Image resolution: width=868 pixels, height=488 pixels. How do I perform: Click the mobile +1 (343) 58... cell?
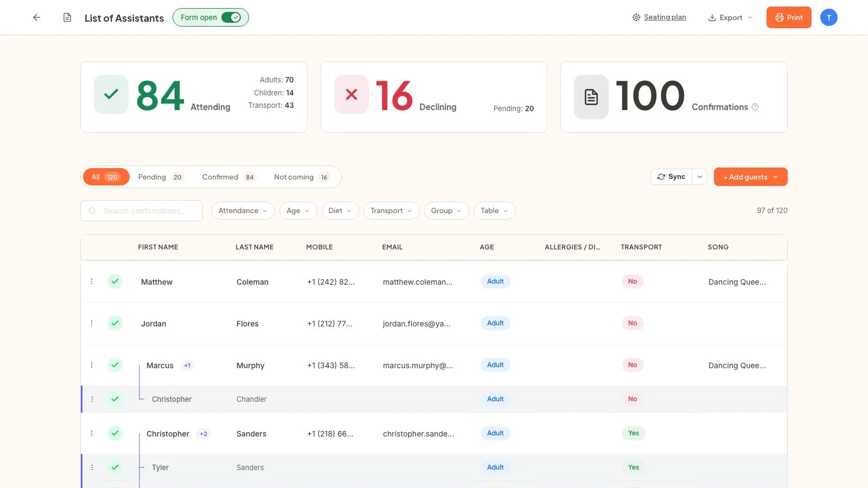pyautogui.click(x=331, y=365)
